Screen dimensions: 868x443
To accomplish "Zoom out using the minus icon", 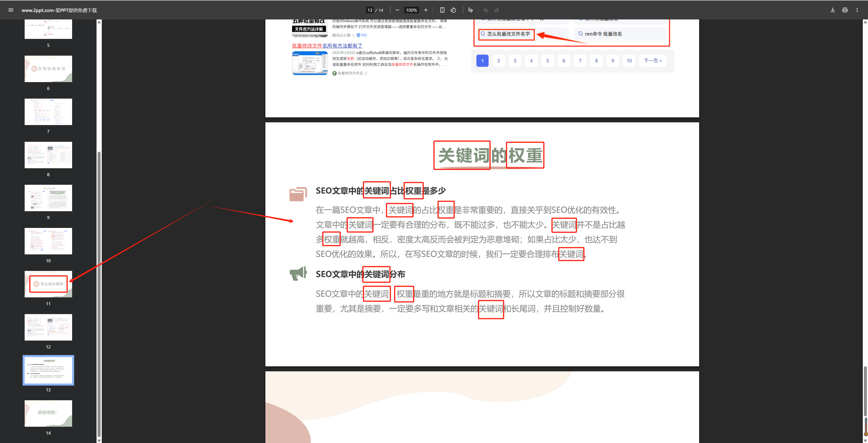I will click(397, 10).
